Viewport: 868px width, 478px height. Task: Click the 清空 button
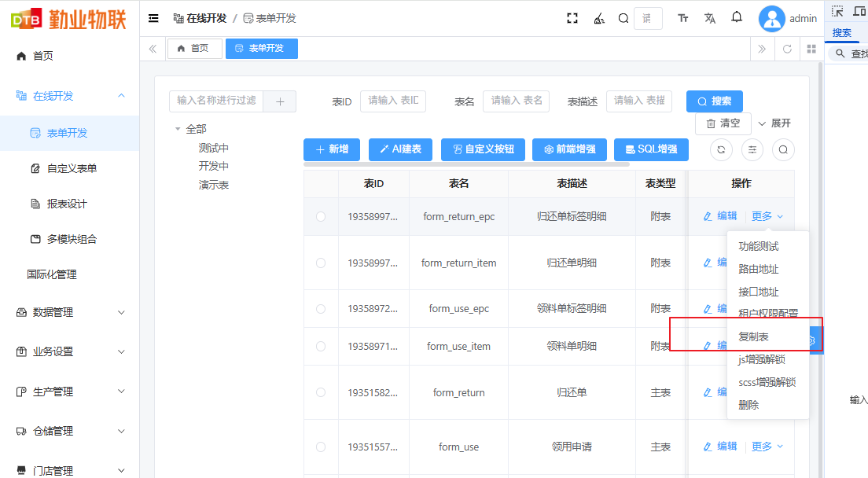click(x=723, y=123)
